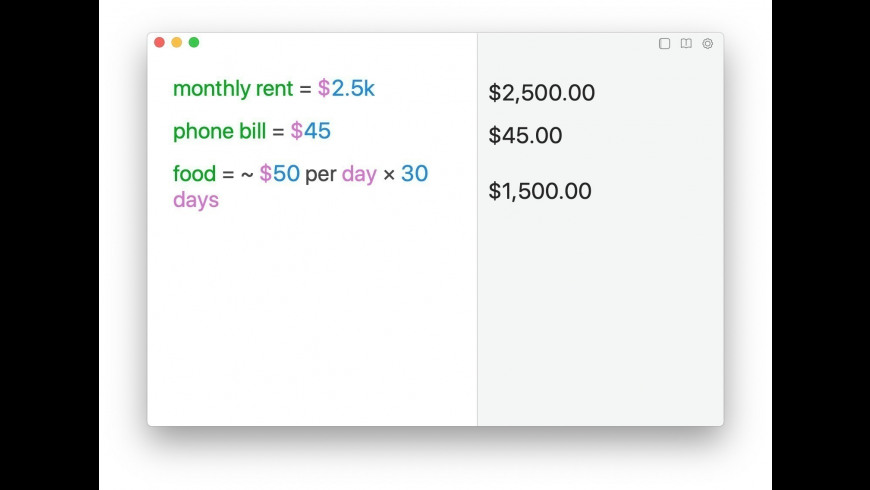Place cursor in "phone bill" variable name

(x=219, y=132)
